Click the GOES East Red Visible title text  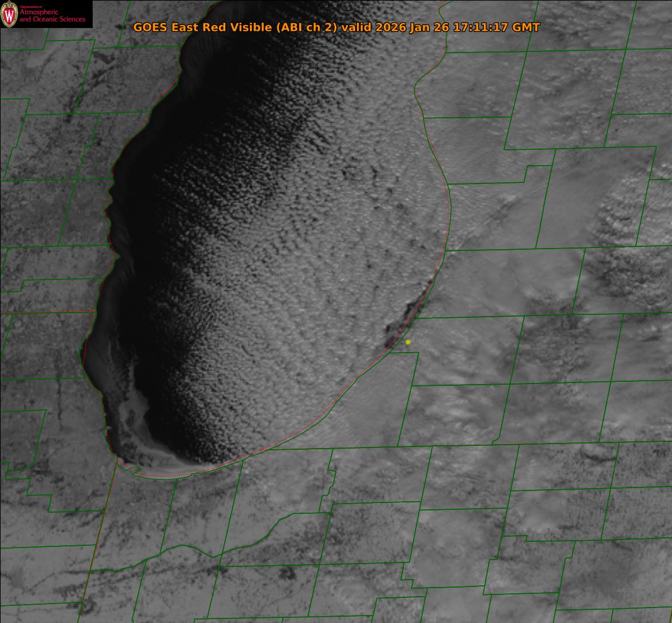pyautogui.click(x=336, y=27)
